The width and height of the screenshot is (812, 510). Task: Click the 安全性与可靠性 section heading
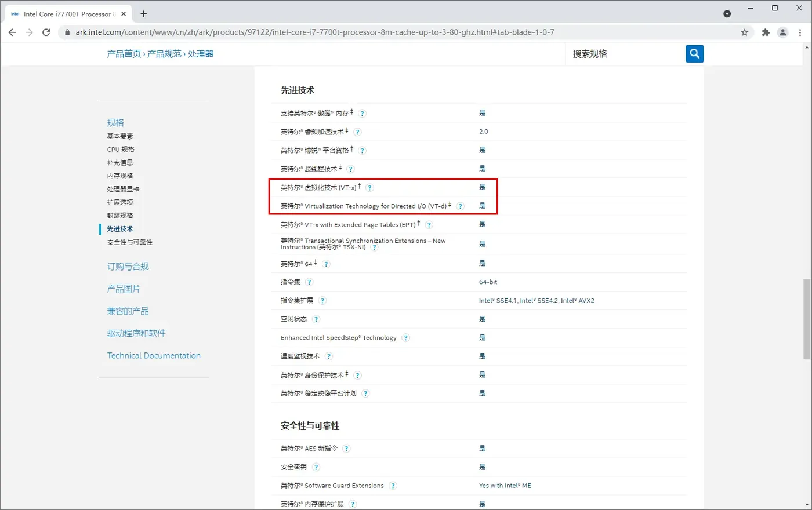pyautogui.click(x=310, y=426)
